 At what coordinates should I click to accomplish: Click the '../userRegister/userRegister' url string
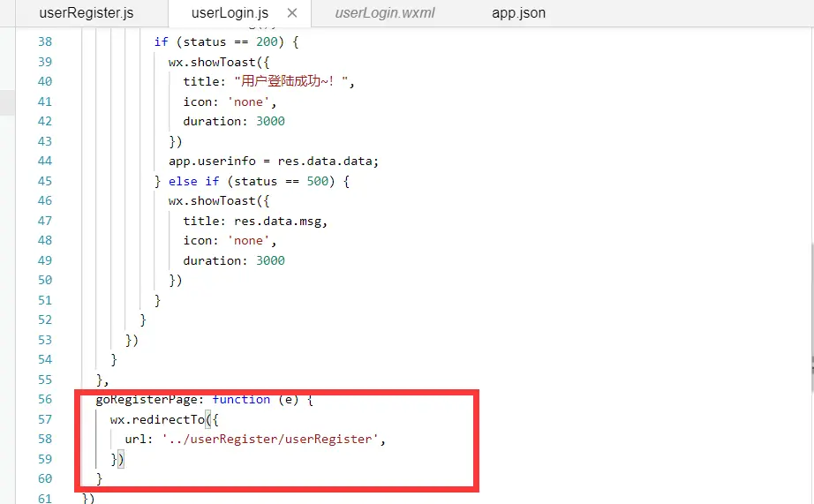(270, 439)
